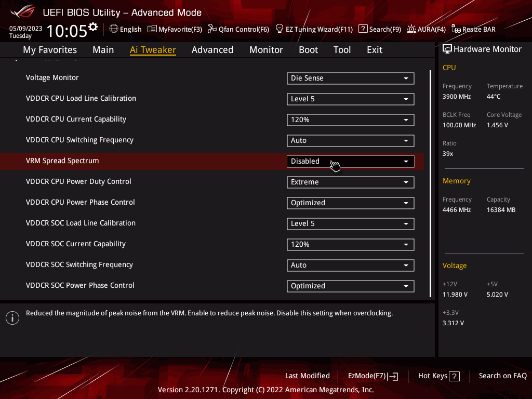Click the Hot Keys question mark icon
532x399 pixels.
[455, 377]
